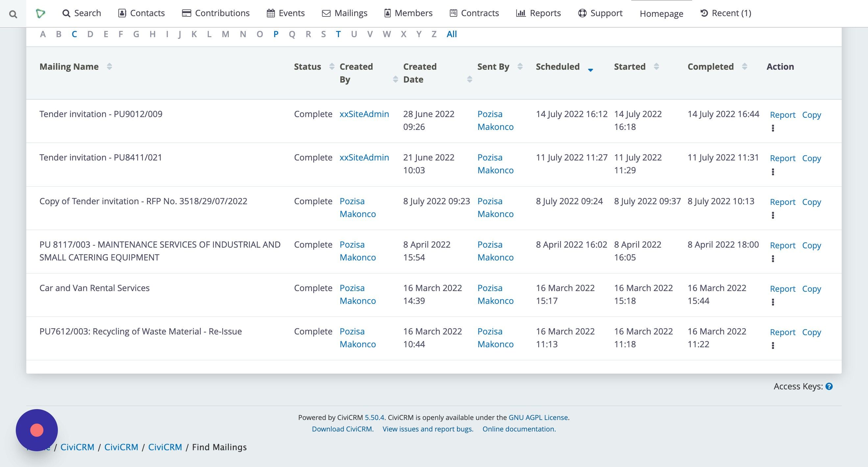Viewport: 868px width, 467px height.
Task: Sort table by Completed column
Action: (x=745, y=67)
